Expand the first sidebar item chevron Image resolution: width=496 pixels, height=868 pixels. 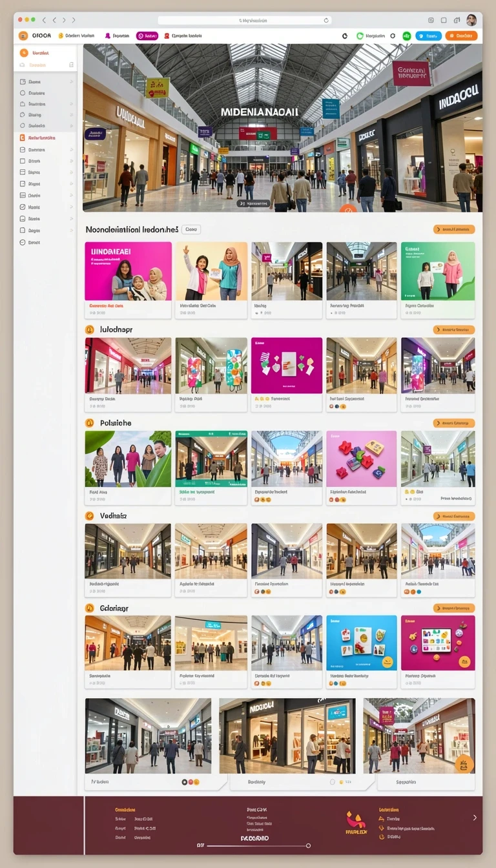pos(72,82)
